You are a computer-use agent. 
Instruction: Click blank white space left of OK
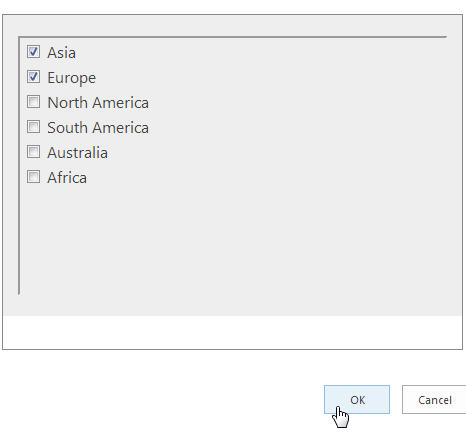coord(160,400)
